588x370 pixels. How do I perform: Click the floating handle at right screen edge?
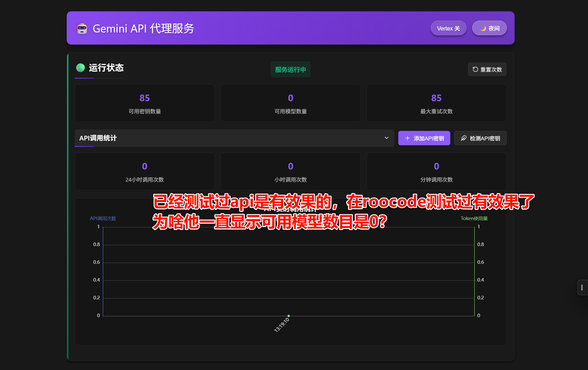[x=582, y=287]
